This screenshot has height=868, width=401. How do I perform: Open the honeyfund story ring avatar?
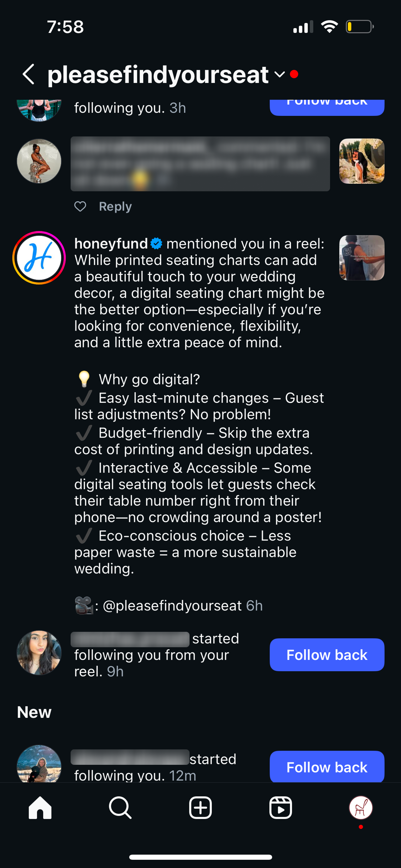39,258
